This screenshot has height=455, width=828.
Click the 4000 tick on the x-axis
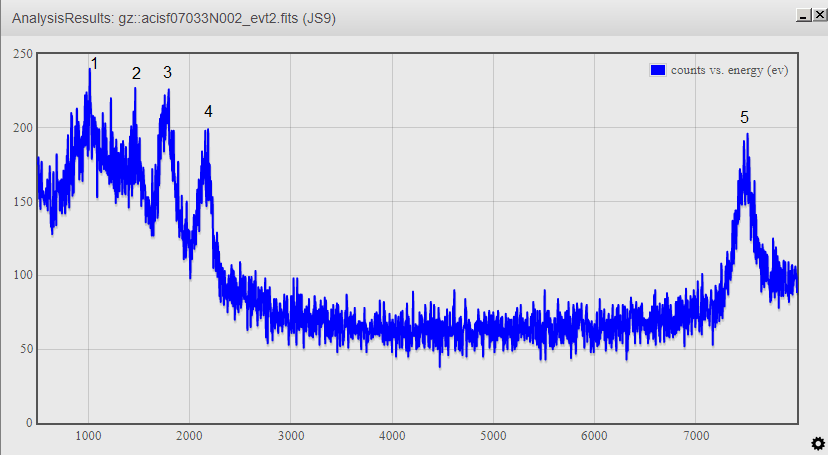(392, 435)
